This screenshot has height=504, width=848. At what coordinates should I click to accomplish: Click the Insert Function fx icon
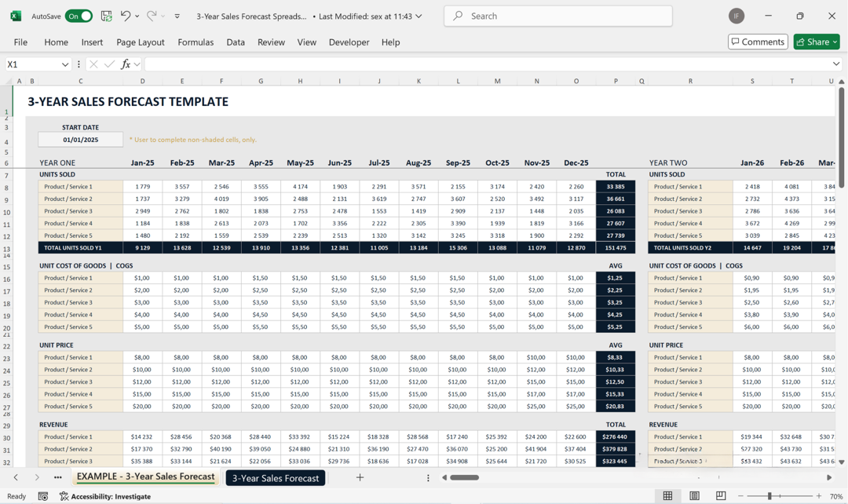point(126,64)
